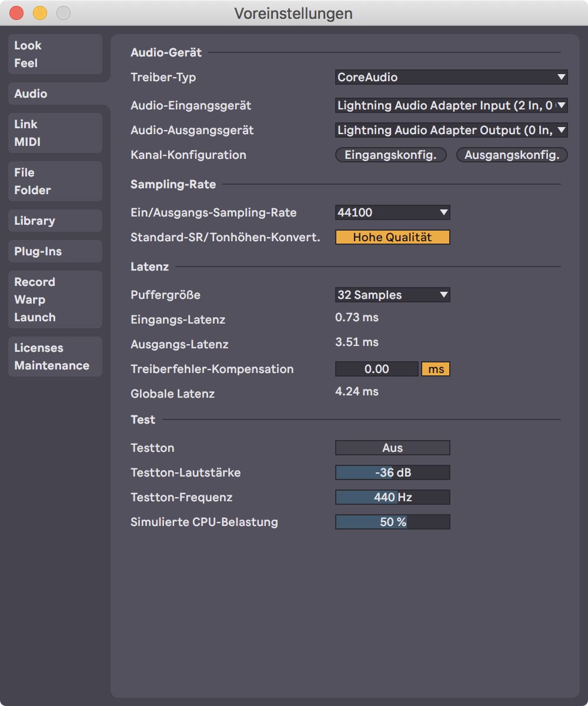Expand the Audio-Ausgangsgerät device dropdown
This screenshot has height=706, width=588.
coord(451,130)
